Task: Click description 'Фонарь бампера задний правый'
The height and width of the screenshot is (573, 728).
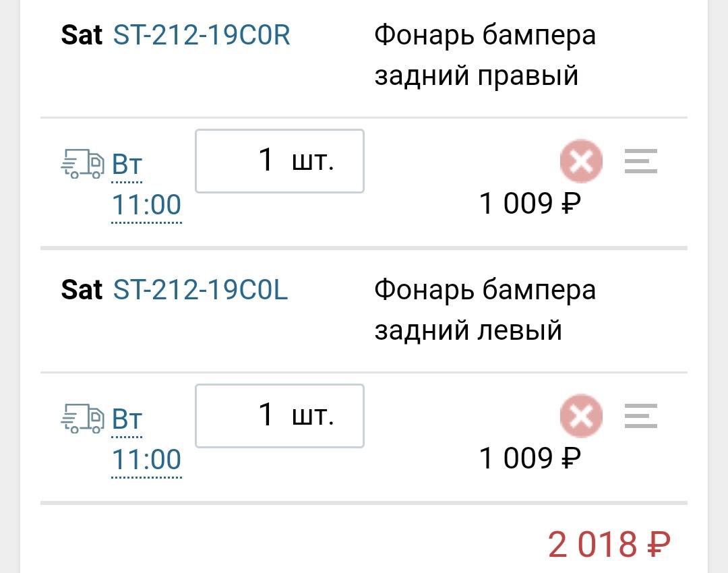Action: [x=485, y=55]
